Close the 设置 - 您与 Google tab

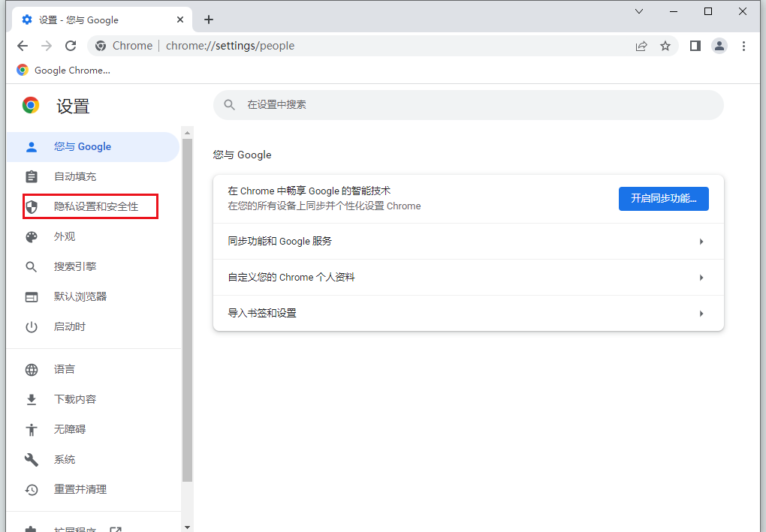(179, 20)
